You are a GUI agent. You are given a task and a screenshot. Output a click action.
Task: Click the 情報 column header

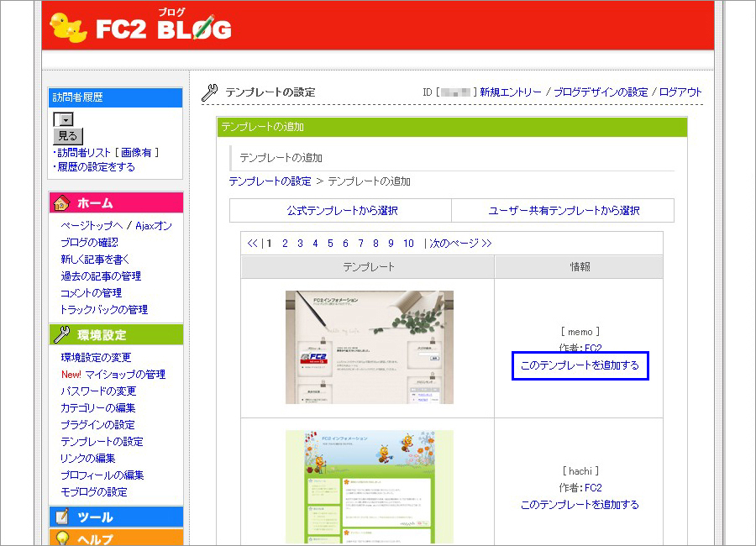click(x=579, y=267)
